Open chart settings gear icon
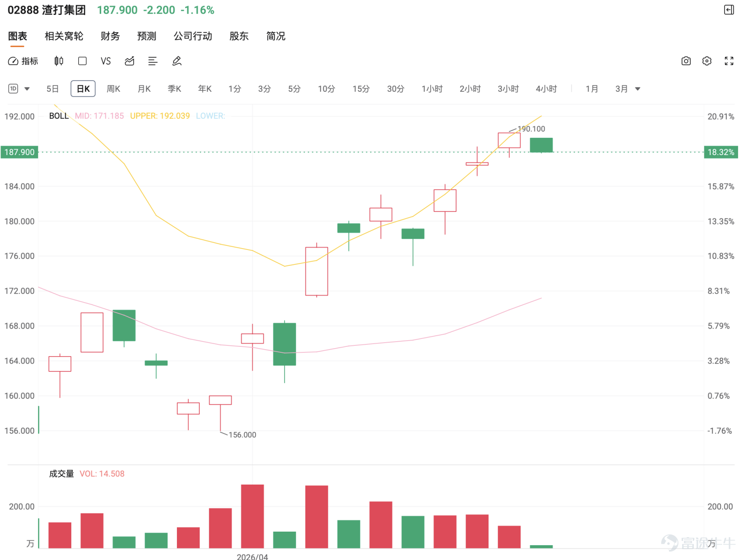This screenshot has width=745, height=560. click(x=707, y=61)
